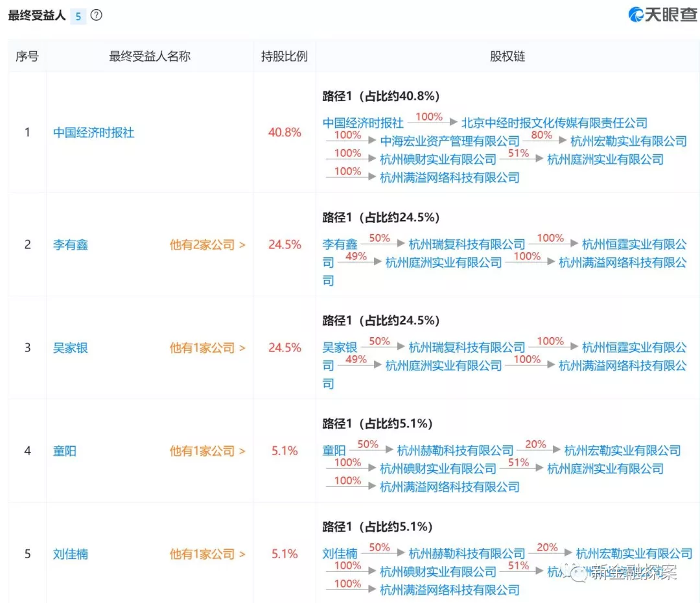The height and width of the screenshot is (603, 700).
Task: Open 北京中经时报文化传媒有限责任公司 link
Action: point(554,123)
